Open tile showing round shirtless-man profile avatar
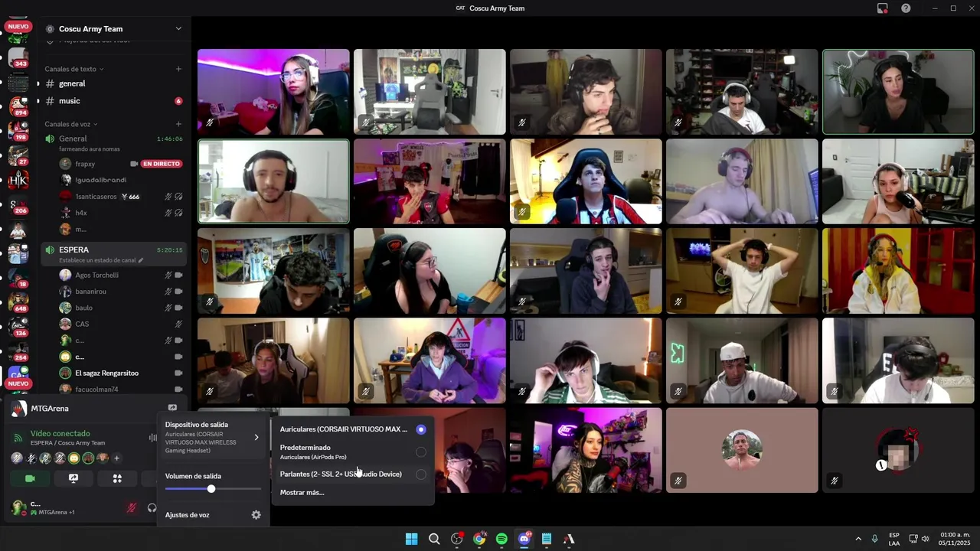The image size is (980, 551). pos(742,450)
